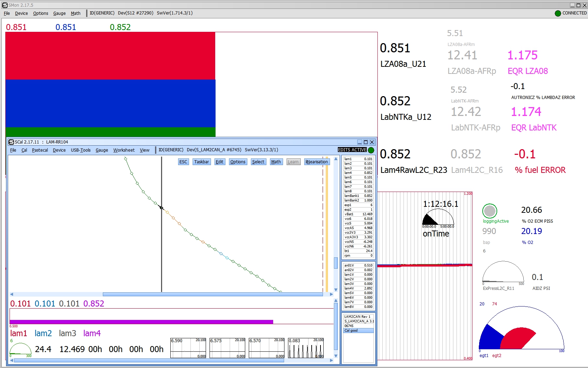
Task: Toggle the loggingActive indicator
Action: click(489, 211)
